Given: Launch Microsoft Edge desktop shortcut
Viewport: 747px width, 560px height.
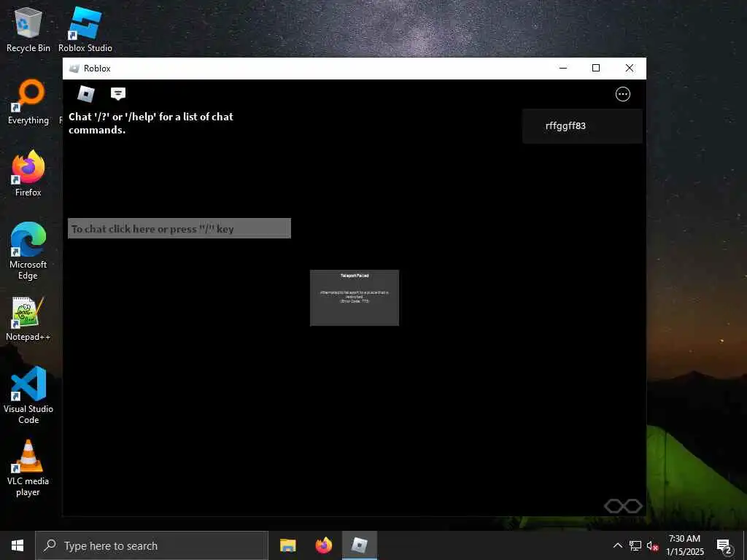Looking at the screenshot, I should pyautogui.click(x=28, y=251).
